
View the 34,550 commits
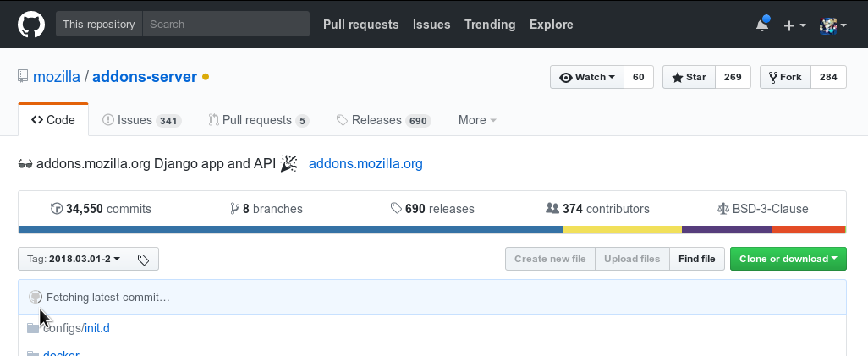click(x=101, y=209)
